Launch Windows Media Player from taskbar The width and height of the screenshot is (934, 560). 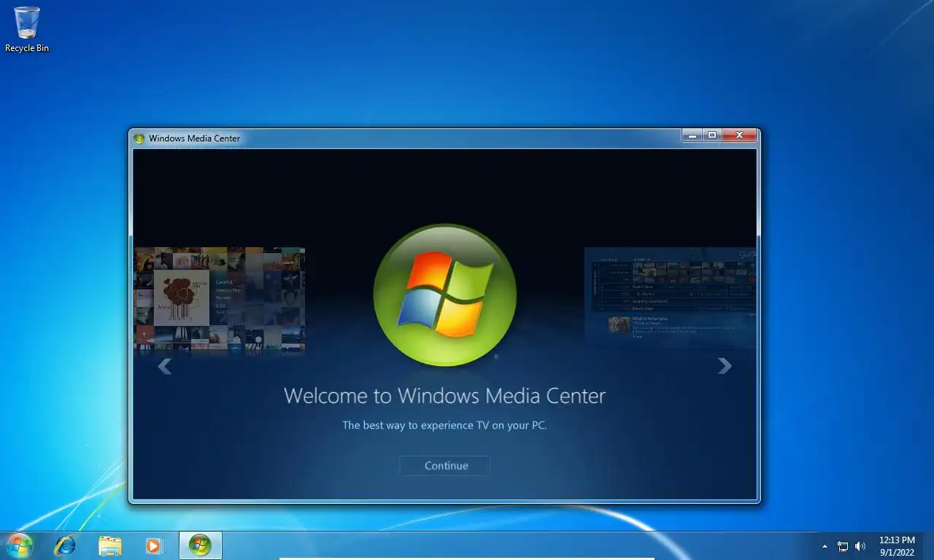[154, 545]
